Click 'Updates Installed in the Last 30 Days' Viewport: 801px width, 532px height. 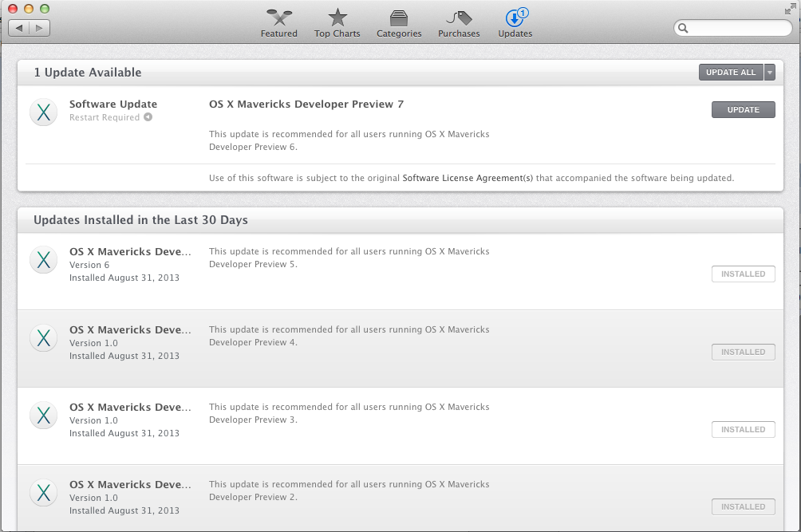[140, 219]
